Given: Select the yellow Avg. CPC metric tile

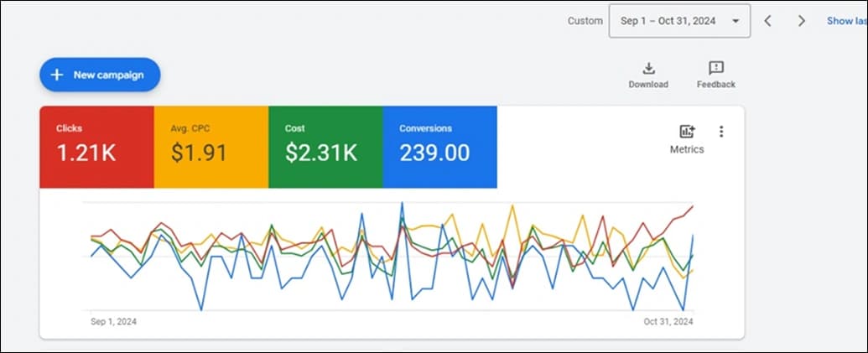Looking at the screenshot, I should click(x=211, y=148).
